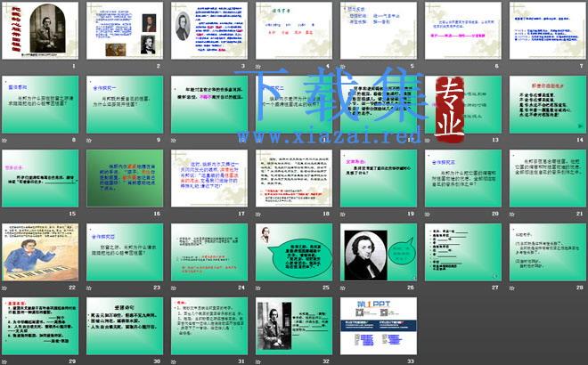
Task: Select slide 20 thumbnail
Action: [x=463, y=178]
